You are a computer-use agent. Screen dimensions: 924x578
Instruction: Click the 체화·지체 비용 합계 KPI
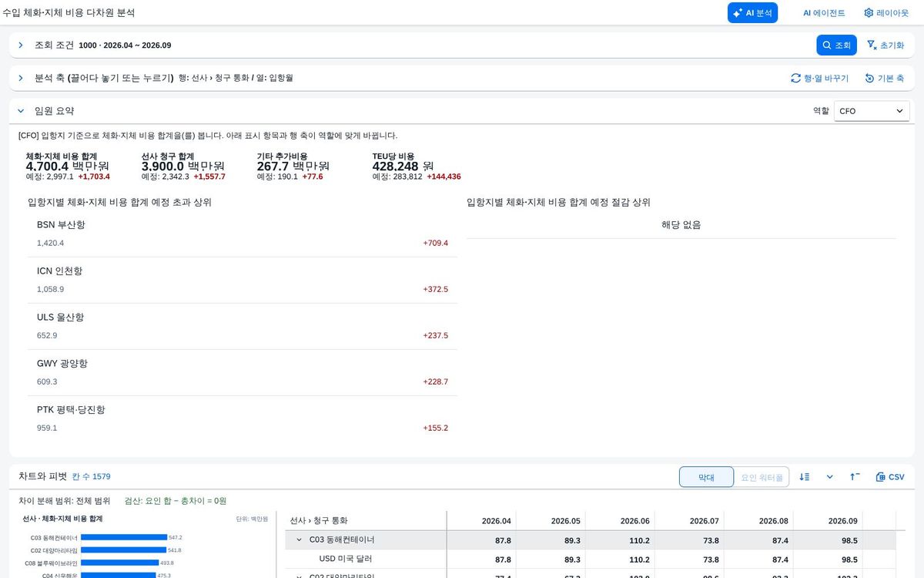[x=68, y=166]
